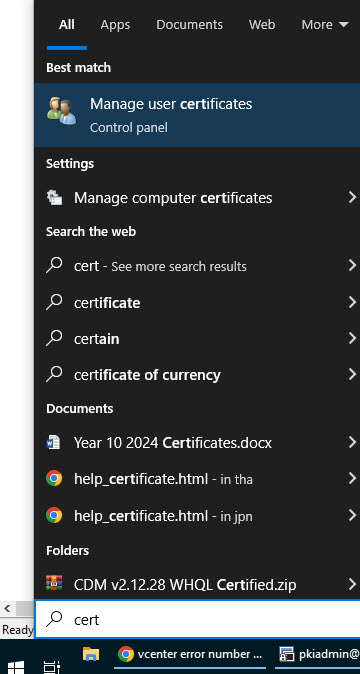Click the WinRAR icon for CDM WHQL Certified.zip
This screenshot has height=674, width=360.
54,584
